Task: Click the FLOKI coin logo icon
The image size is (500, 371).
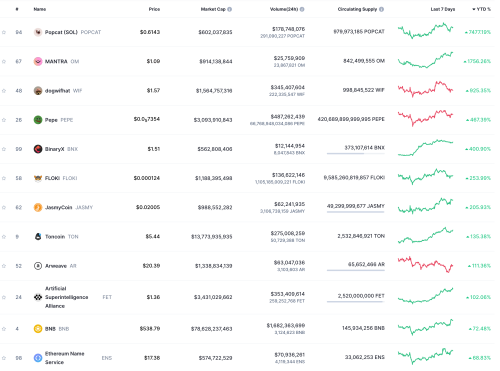Action: tap(38, 178)
